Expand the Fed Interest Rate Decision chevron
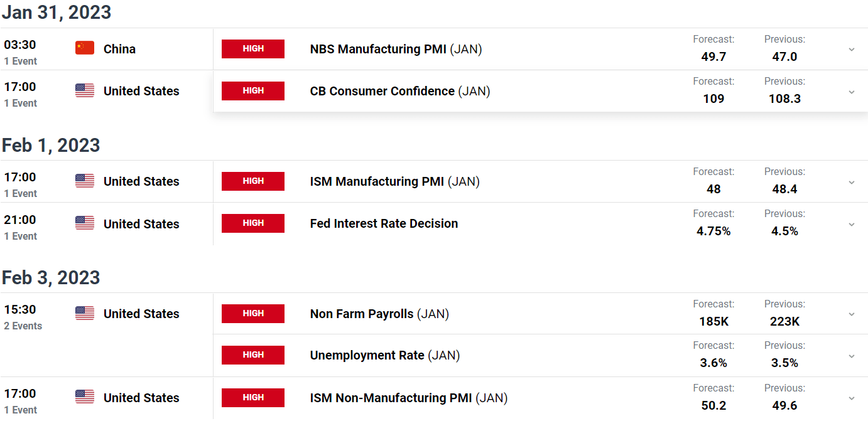Image resolution: width=868 pixels, height=421 pixels. click(x=852, y=224)
